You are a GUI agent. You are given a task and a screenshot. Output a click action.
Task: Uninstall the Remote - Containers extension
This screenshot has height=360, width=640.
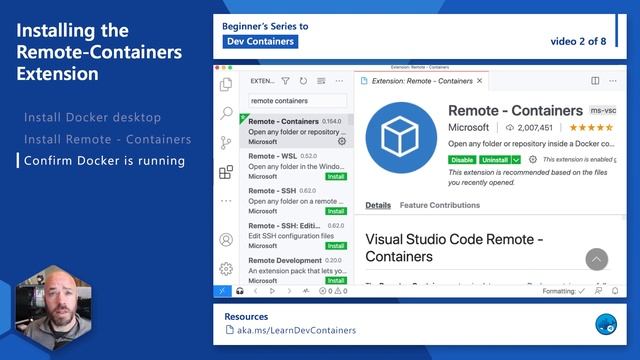(x=495, y=160)
